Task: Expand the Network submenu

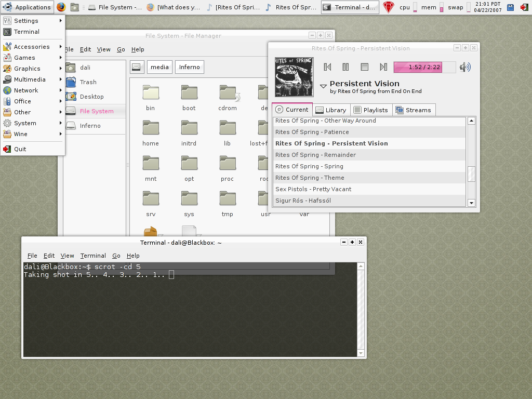Action: click(x=33, y=90)
